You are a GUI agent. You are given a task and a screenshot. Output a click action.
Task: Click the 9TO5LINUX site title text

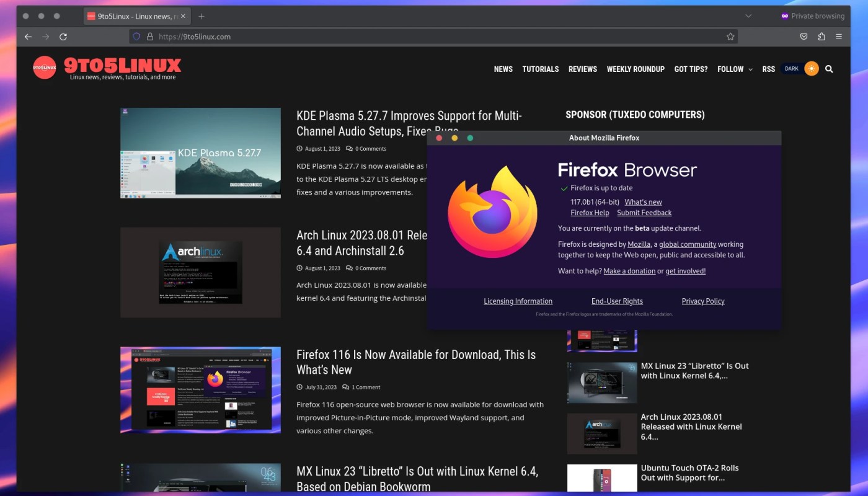click(x=123, y=64)
